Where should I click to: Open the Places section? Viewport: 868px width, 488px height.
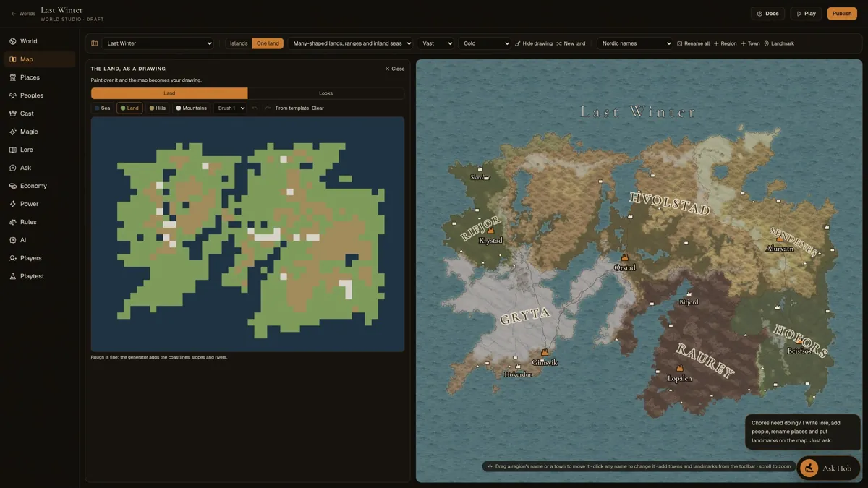[40, 77]
